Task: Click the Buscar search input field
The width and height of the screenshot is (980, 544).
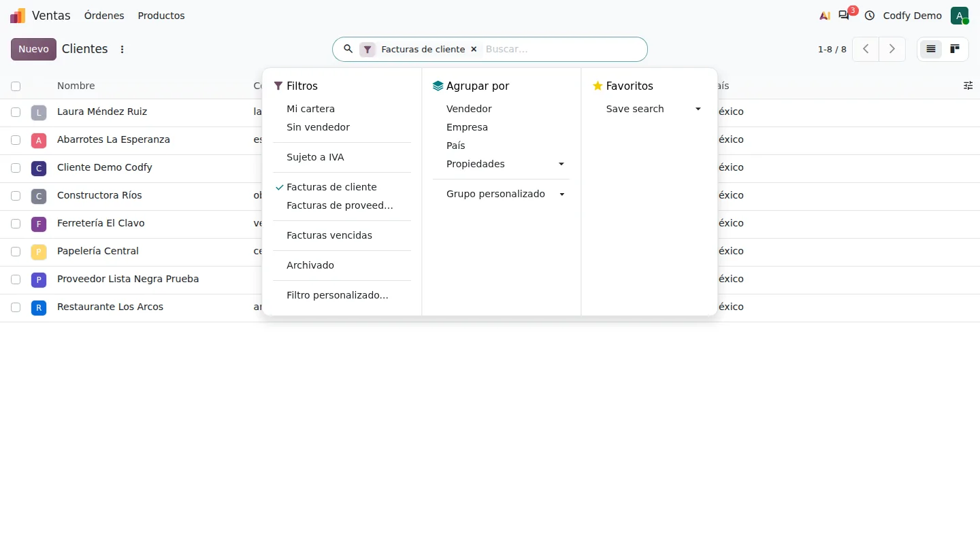Action: pyautogui.click(x=561, y=49)
